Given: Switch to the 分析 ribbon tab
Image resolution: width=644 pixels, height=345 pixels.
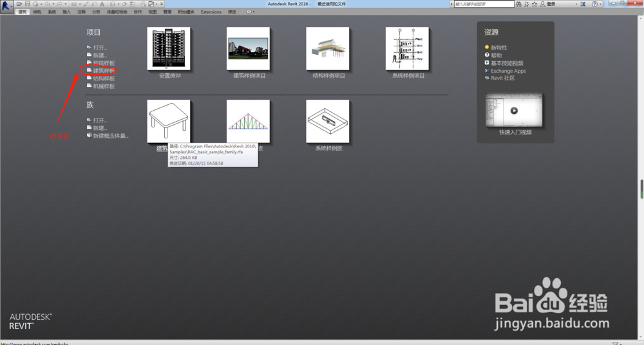Looking at the screenshot, I should pyautogui.click(x=96, y=12).
